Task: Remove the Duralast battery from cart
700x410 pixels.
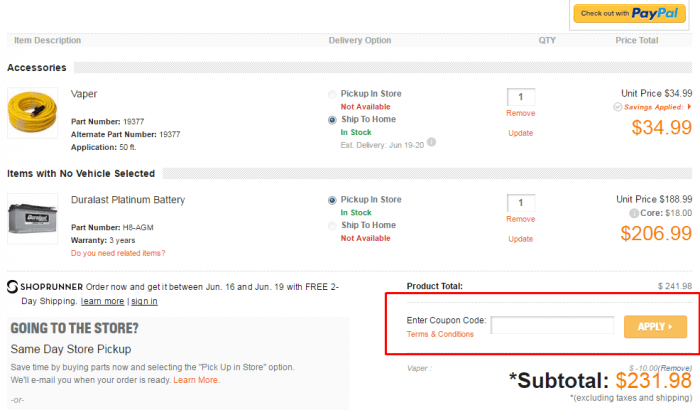Action: click(521, 219)
